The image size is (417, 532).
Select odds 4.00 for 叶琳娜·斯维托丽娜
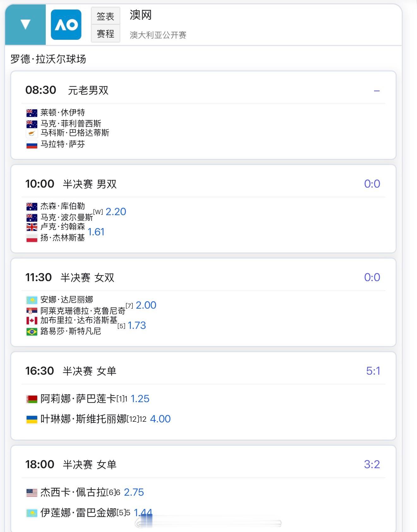pyautogui.click(x=160, y=419)
